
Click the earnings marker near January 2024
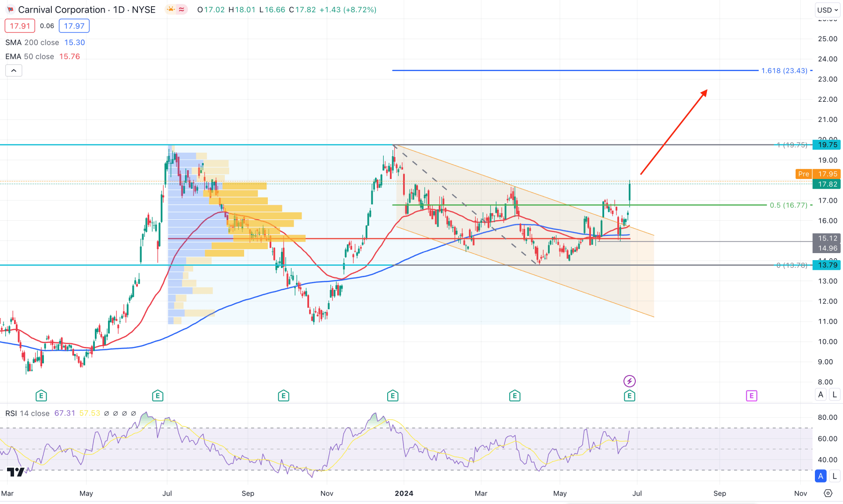(393, 396)
